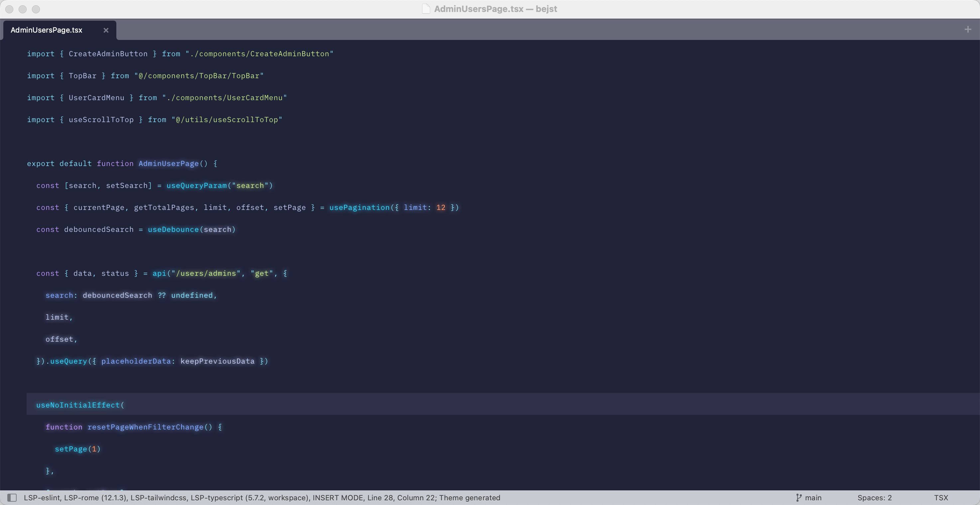Open the main branch label
The width and height of the screenshot is (980, 505).
(813, 497)
